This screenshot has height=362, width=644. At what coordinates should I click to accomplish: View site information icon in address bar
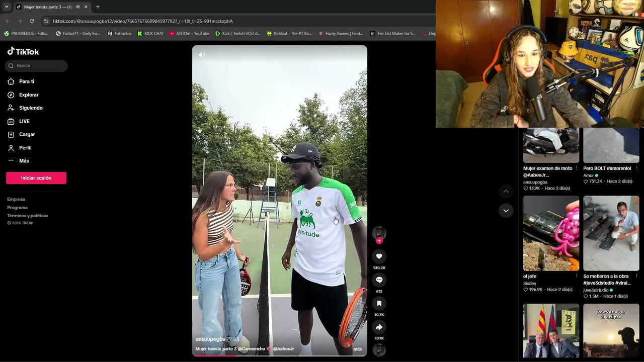[46, 21]
